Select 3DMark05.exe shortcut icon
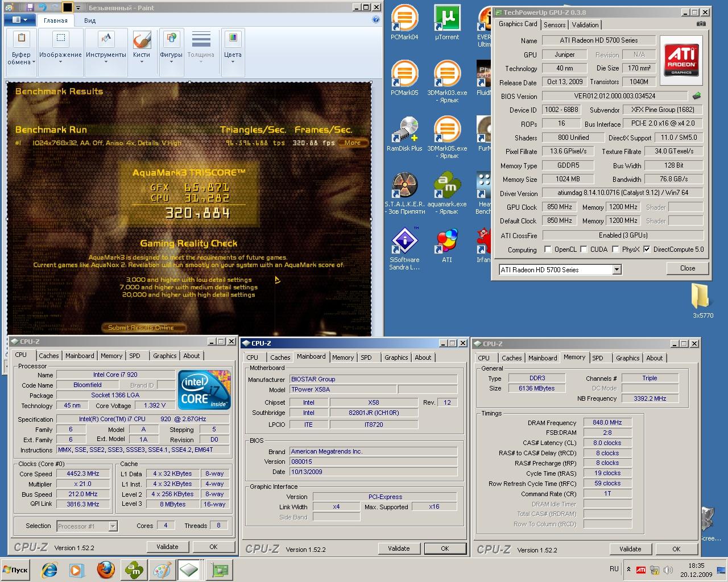 coord(447,138)
